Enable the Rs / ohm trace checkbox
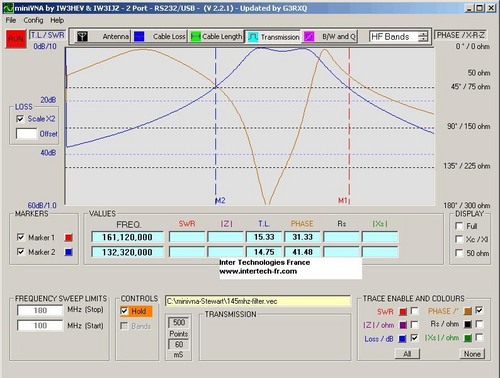 479,324
